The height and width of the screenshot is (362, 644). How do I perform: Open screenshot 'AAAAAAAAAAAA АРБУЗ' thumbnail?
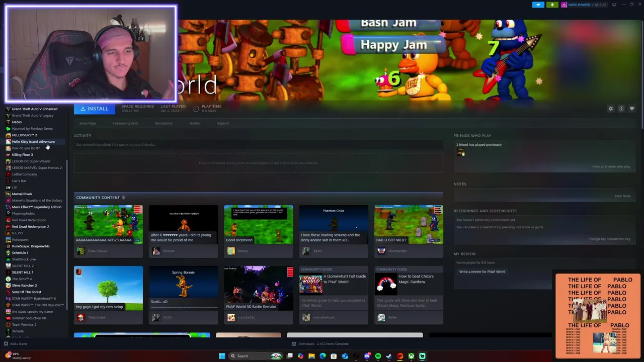108,224
